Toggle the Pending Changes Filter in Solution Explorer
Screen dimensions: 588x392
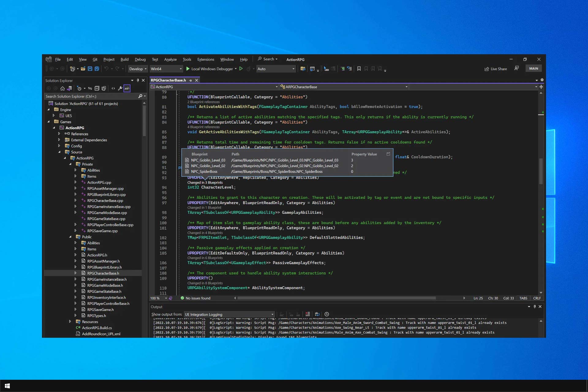[x=79, y=89]
